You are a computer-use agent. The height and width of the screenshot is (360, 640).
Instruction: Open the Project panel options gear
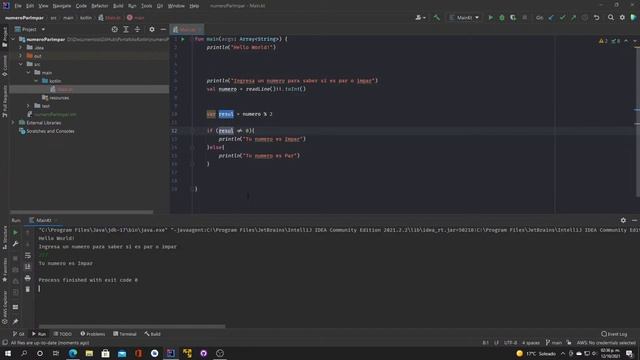152,29
